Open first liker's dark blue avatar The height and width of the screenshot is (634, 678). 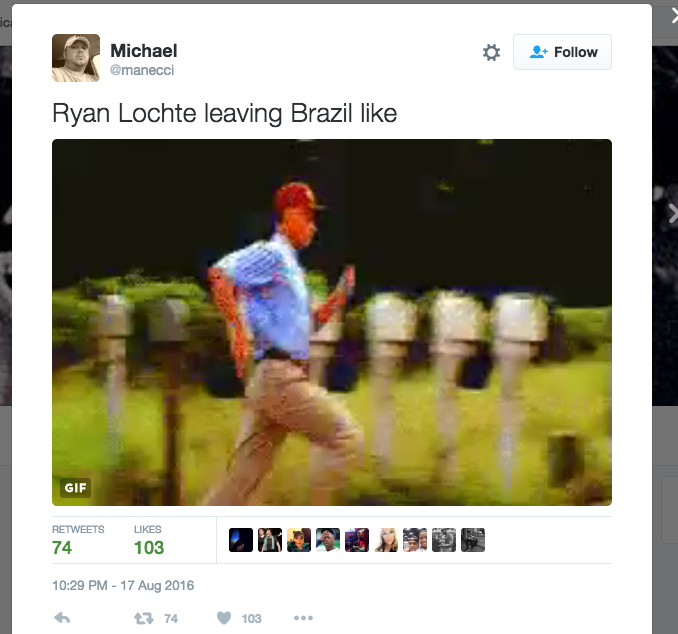point(241,540)
